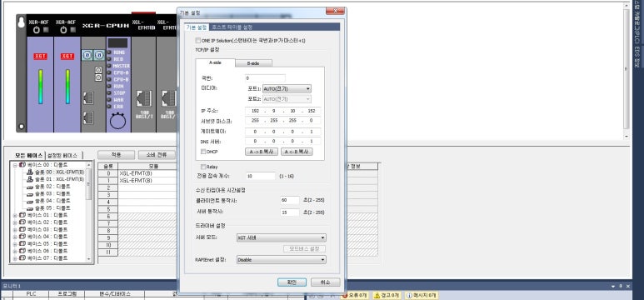This screenshot has width=644, height=300.
Task: Click the base 05 rack icon in tree
Action: pos(22,243)
